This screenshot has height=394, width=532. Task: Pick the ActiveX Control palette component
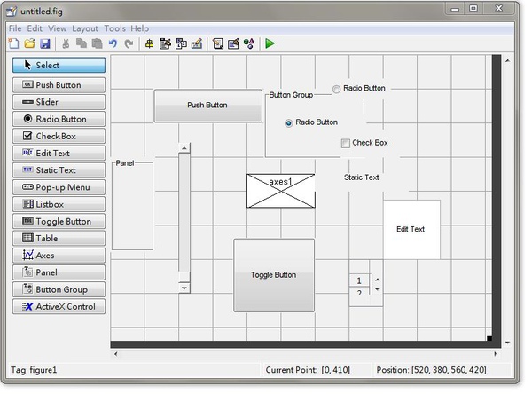[x=59, y=306]
